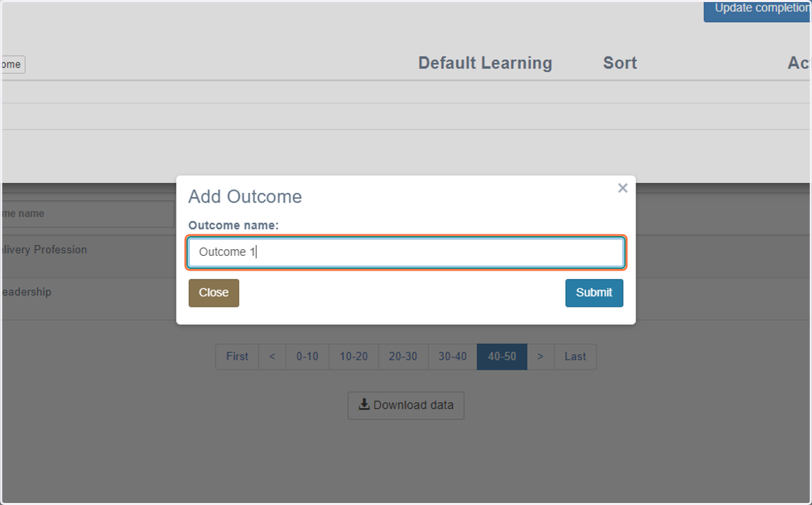Image resolution: width=812 pixels, height=505 pixels.
Task: Select the 0-10 page range
Action: click(307, 357)
